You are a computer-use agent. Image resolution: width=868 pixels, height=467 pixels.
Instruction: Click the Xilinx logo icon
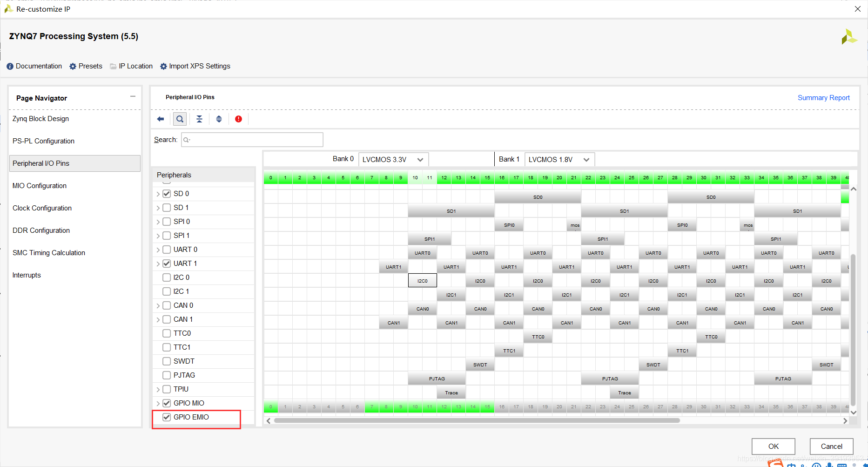click(849, 37)
